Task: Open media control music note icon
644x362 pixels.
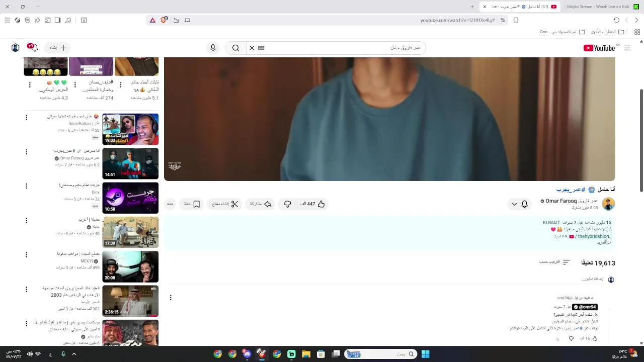Action: pyautogui.click(x=68, y=20)
